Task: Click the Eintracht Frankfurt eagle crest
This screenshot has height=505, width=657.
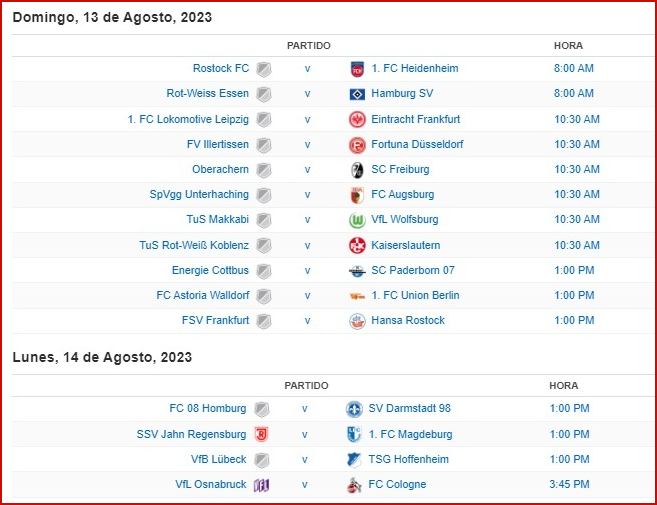Action: pyautogui.click(x=357, y=119)
